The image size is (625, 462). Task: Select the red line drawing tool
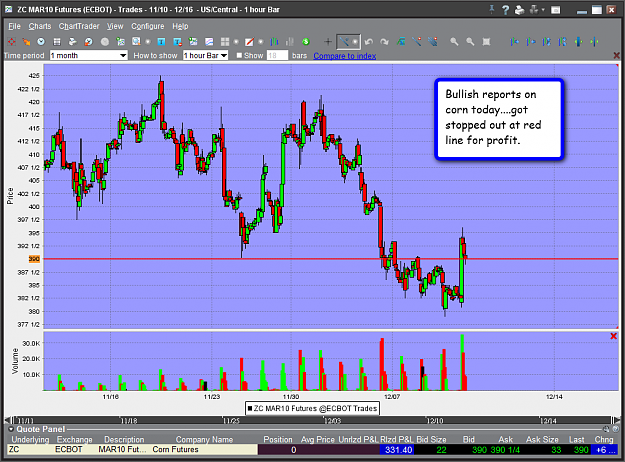250,41
